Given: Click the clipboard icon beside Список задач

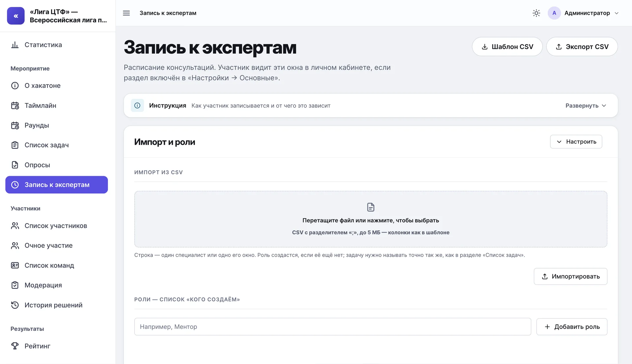Looking at the screenshot, I should 15,145.
